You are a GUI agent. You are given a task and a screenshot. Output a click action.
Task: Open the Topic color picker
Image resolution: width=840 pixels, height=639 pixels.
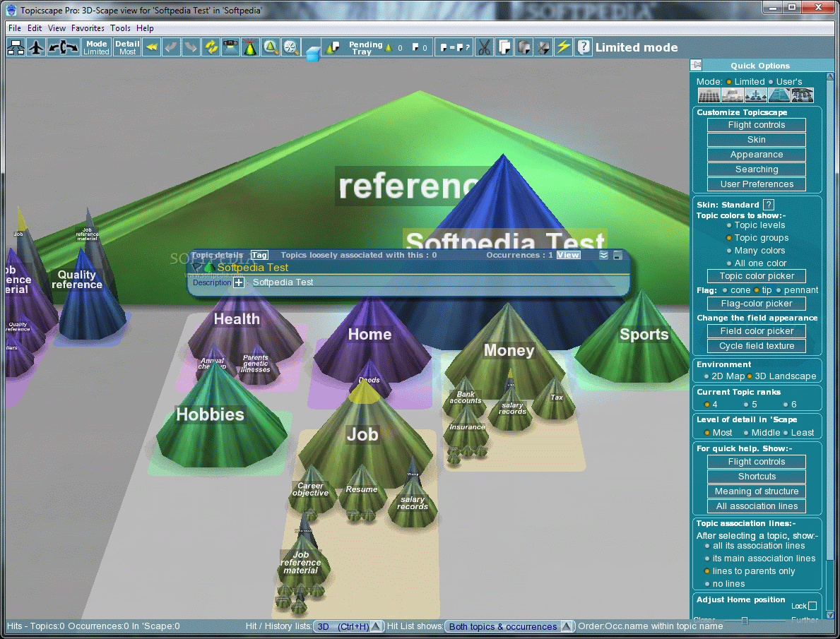[x=757, y=276]
